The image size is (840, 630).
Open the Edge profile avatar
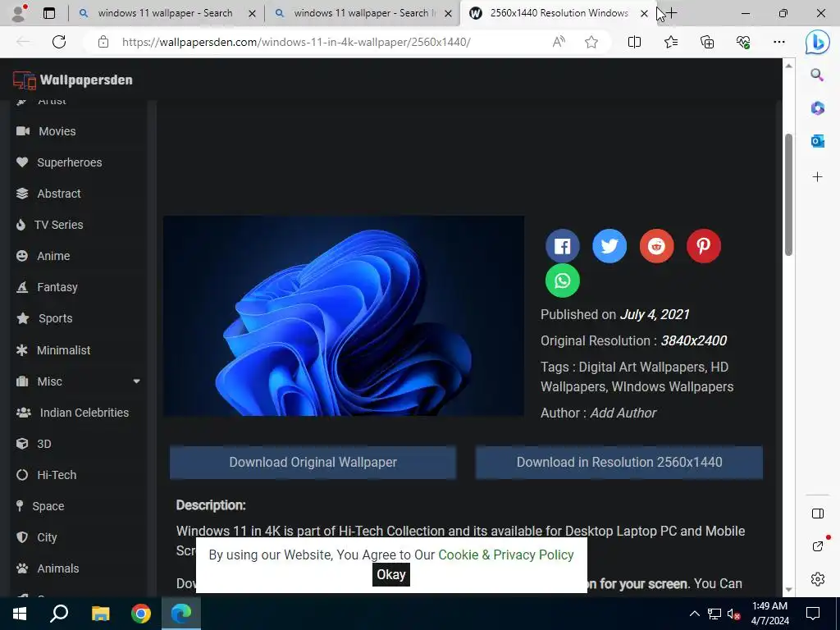click(19, 13)
